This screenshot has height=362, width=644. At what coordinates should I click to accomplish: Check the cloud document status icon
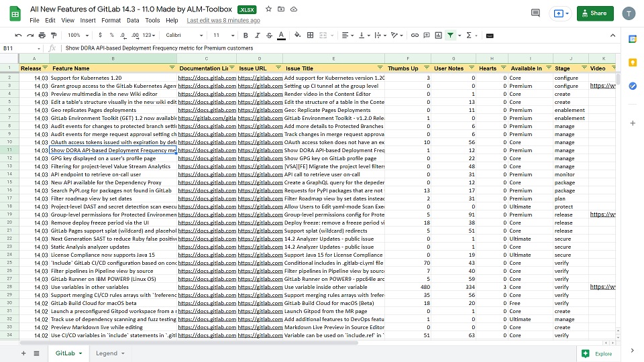tap(294, 9)
